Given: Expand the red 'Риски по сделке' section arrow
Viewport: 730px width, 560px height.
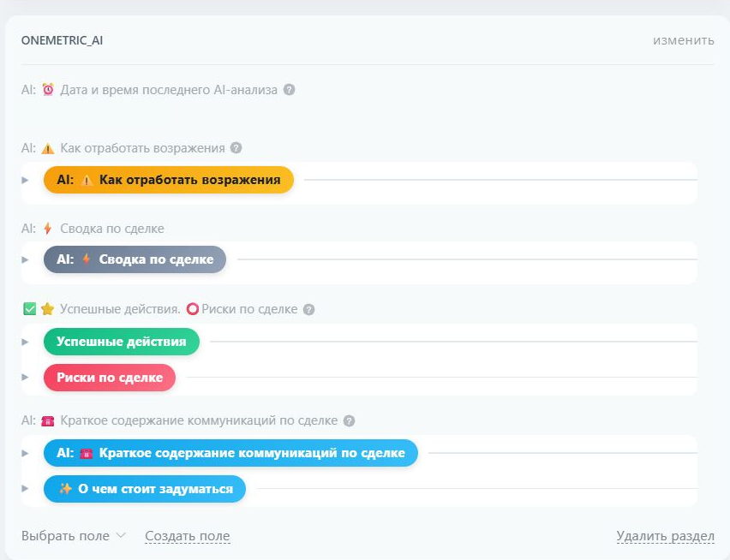Looking at the screenshot, I should [x=26, y=378].
